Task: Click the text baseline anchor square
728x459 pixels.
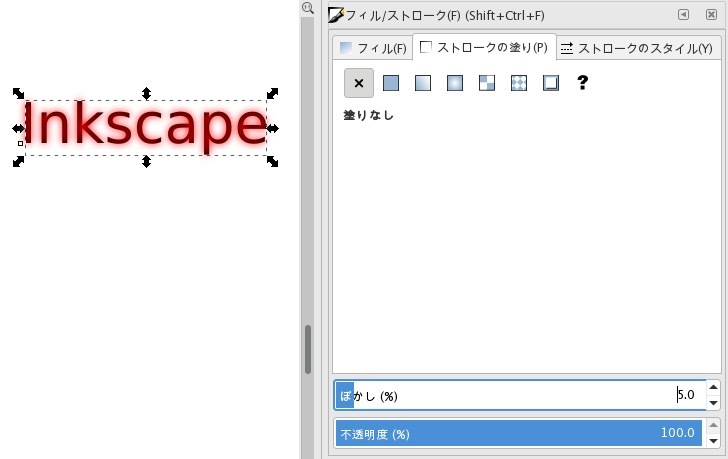Action: pyautogui.click(x=20, y=143)
